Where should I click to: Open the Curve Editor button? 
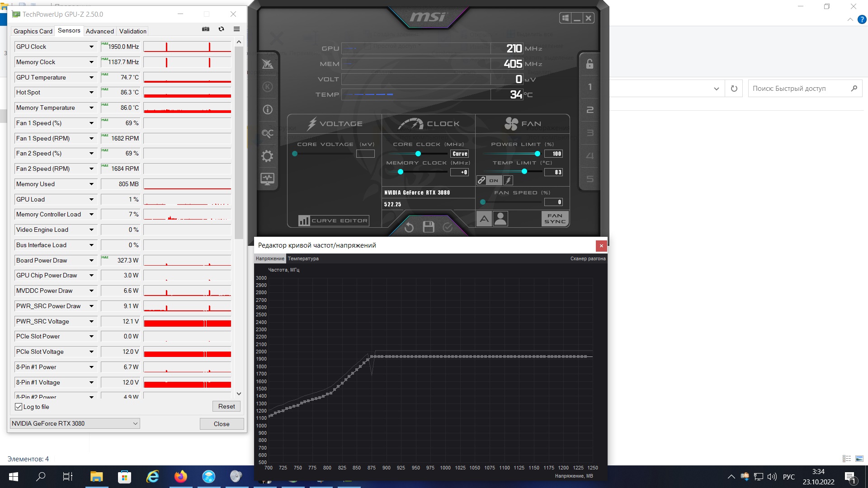click(334, 221)
